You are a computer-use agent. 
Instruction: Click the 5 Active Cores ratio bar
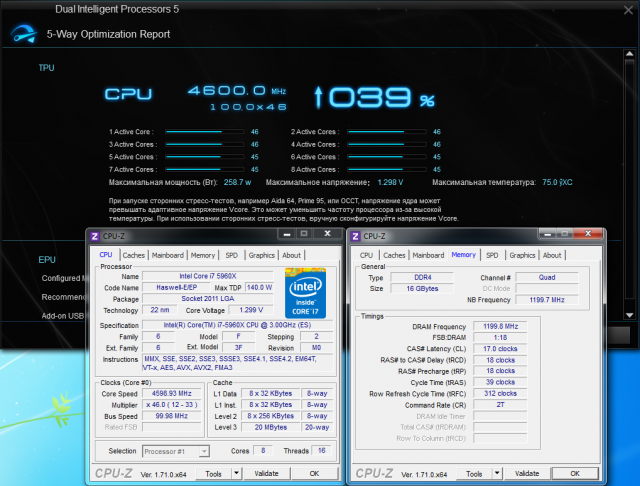[204, 157]
